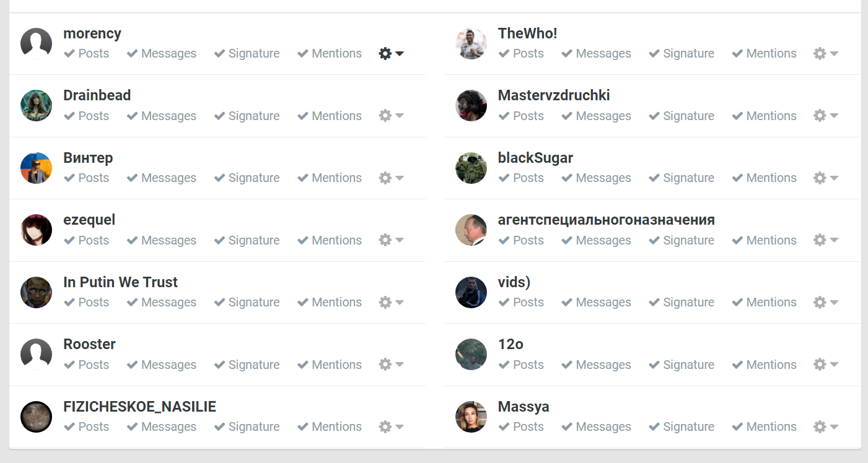Open the In Putin We Trust profile link
Image resolution: width=868 pixels, height=463 pixels.
120,282
